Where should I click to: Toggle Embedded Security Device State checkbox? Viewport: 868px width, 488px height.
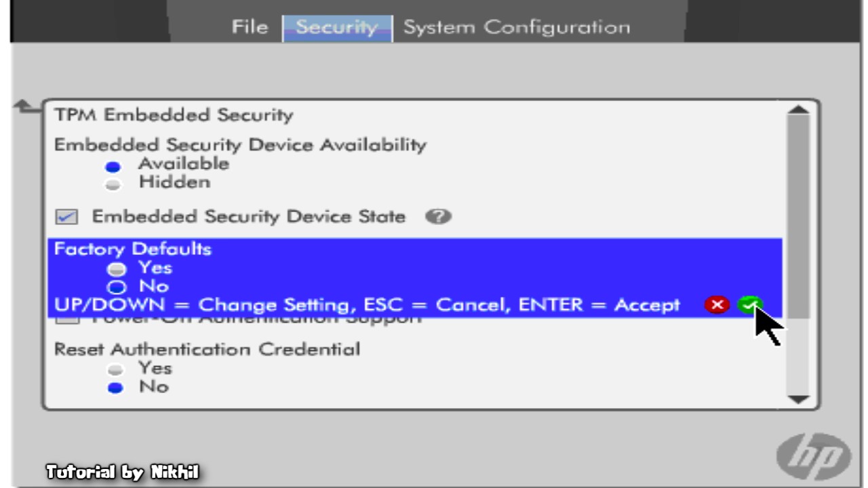coord(66,218)
